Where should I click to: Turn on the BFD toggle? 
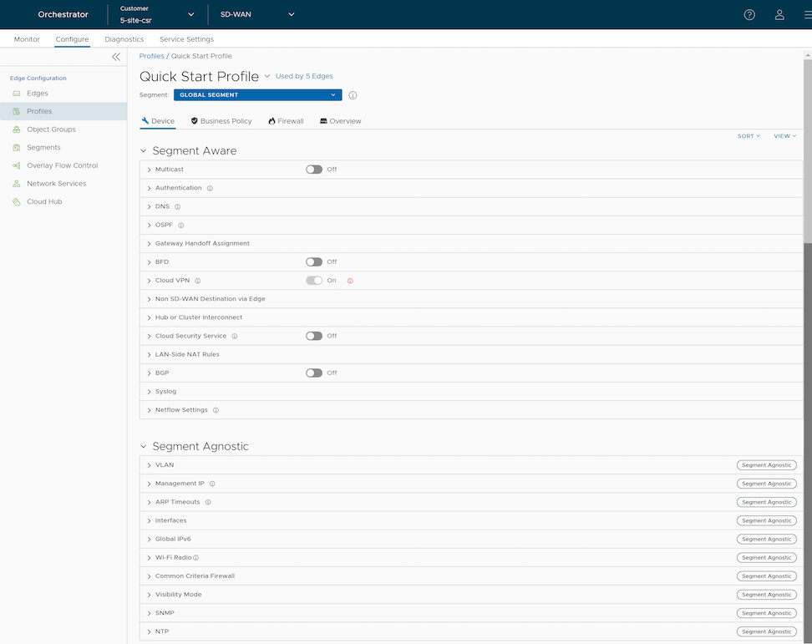tap(313, 262)
